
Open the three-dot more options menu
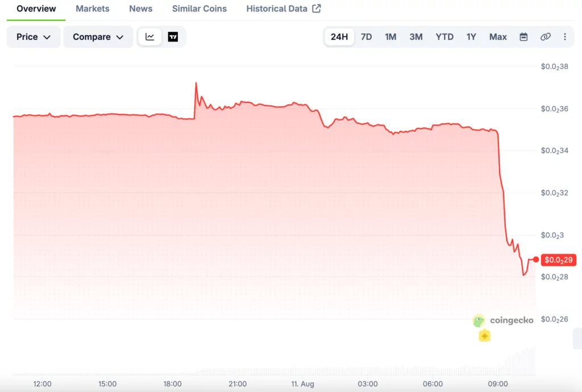click(x=565, y=37)
